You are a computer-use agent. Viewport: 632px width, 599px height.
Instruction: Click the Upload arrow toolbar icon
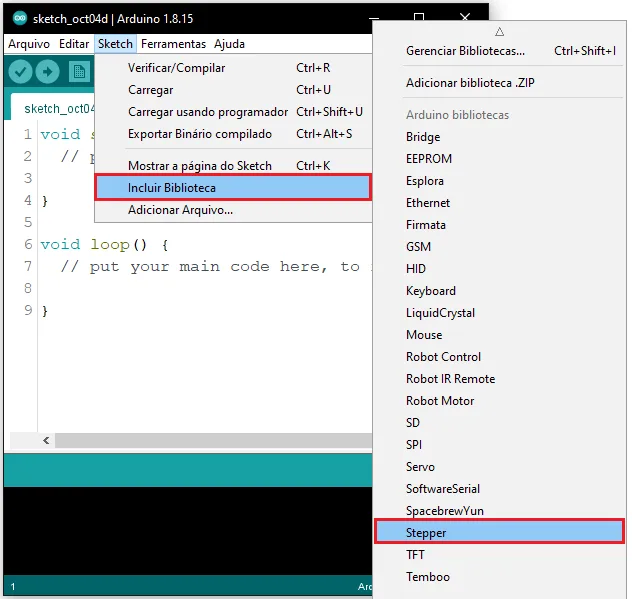47,72
